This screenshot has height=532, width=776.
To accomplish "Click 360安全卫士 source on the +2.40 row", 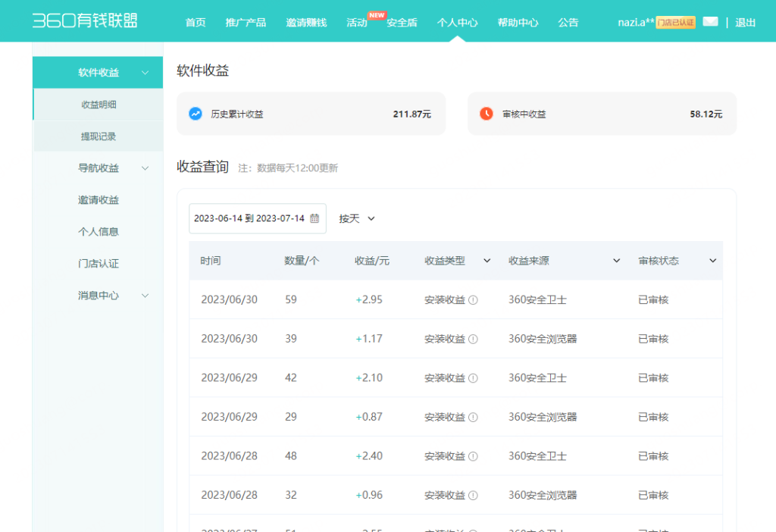I will 537,456.
